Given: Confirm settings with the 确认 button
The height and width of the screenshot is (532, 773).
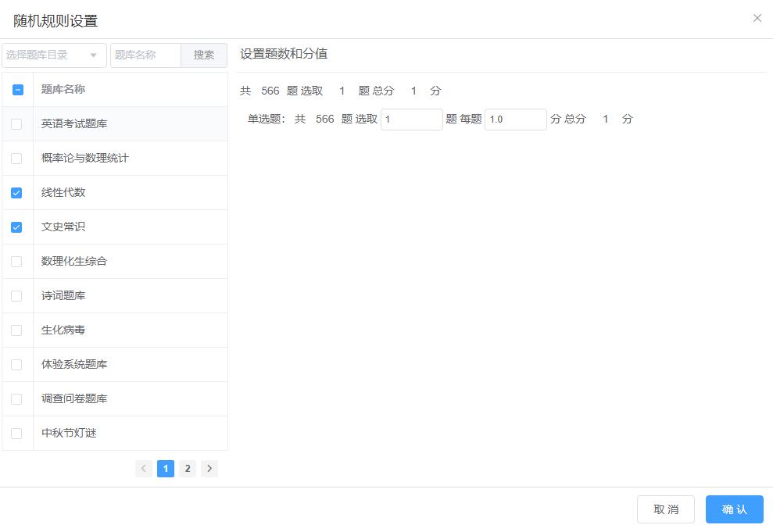Looking at the screenshot, I should click(x=734, y=509).
